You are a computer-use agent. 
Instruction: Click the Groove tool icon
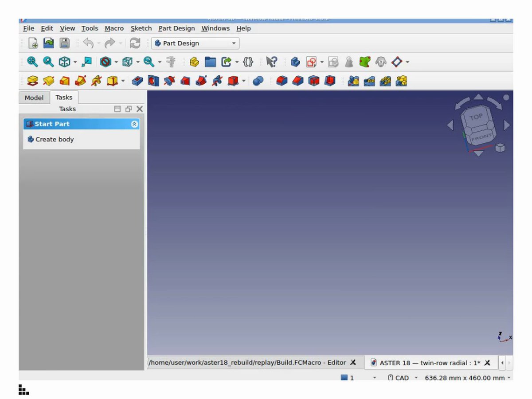pos(169,81)
